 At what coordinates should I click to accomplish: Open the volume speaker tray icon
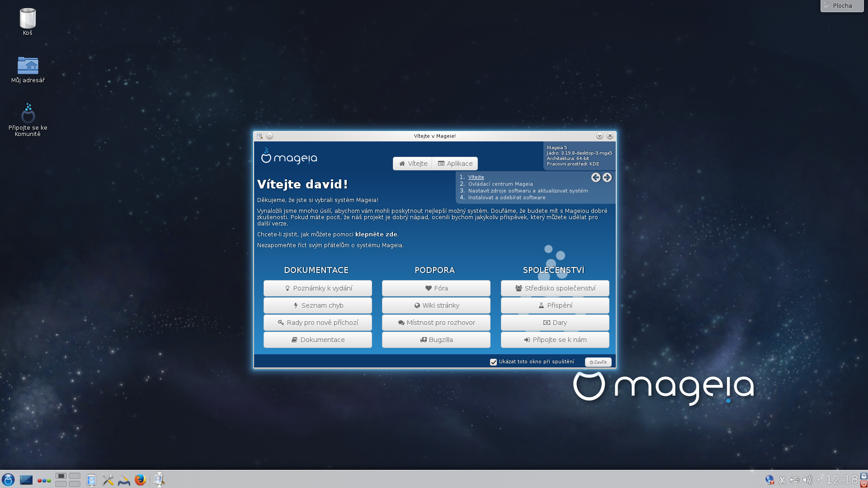tap(807, 480)
